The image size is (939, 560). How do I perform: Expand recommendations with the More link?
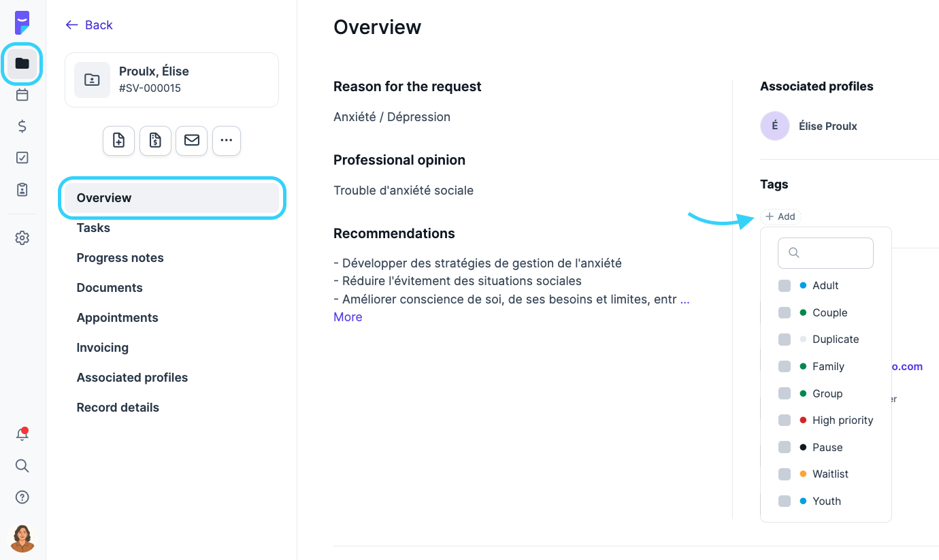click(348, 317)
